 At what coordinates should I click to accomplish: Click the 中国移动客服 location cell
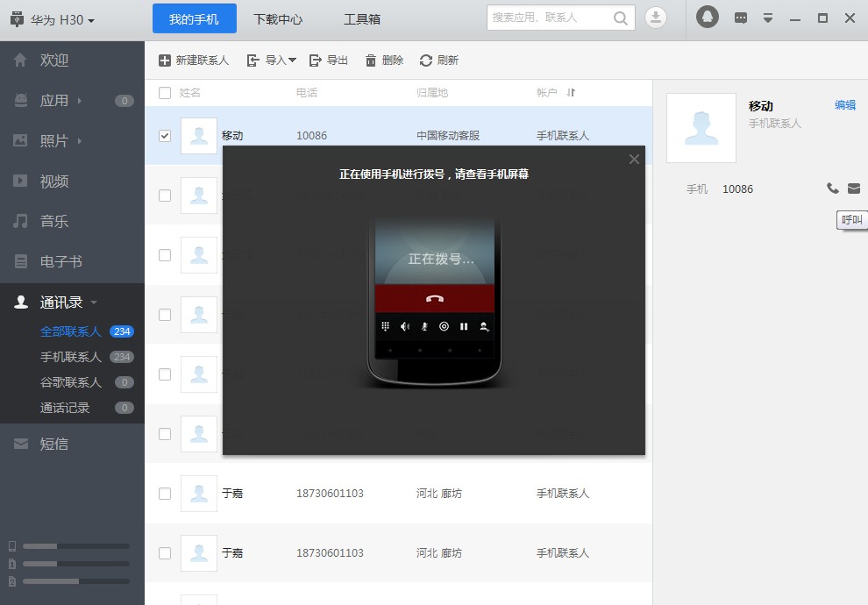click(448, 136)
